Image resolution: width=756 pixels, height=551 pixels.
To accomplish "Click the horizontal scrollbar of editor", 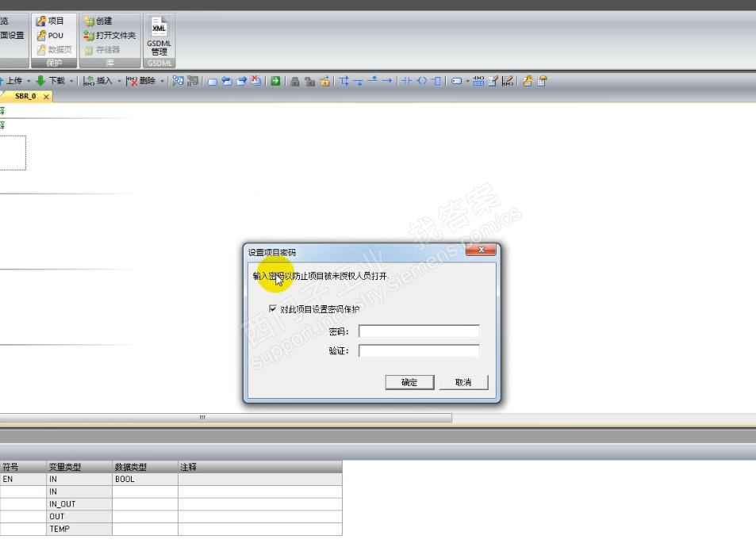I will 225,418.
